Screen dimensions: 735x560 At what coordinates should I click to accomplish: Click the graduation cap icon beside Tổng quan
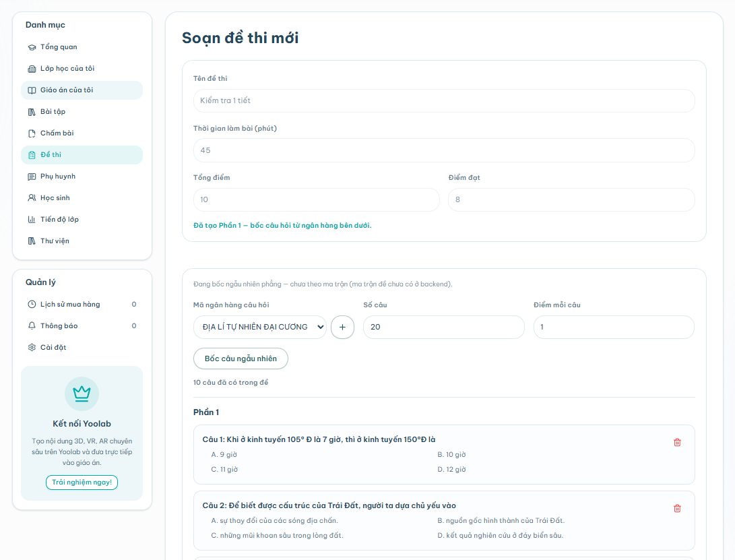[32, 47]
